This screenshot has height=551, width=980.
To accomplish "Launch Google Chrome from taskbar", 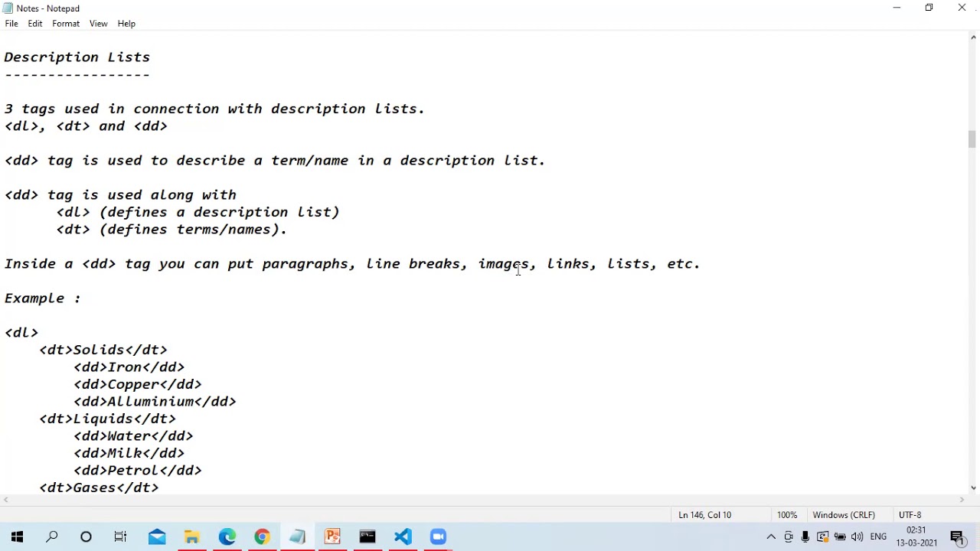I will (262, 536).
